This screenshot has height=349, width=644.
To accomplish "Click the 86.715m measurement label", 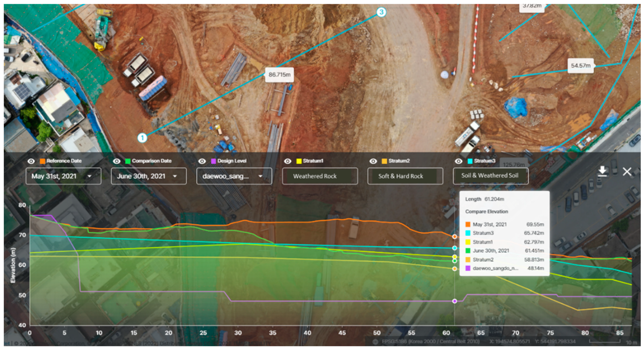I will tap(279, 75).
